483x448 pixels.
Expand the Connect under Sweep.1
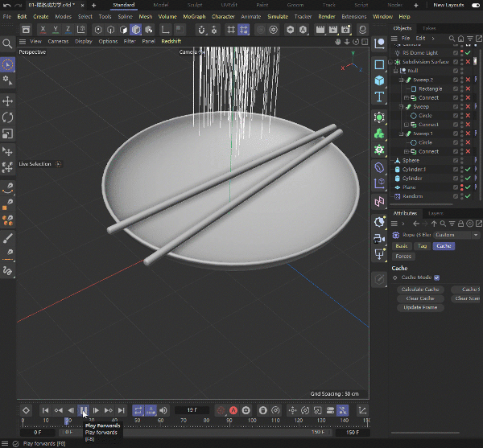tap(406, 151)
